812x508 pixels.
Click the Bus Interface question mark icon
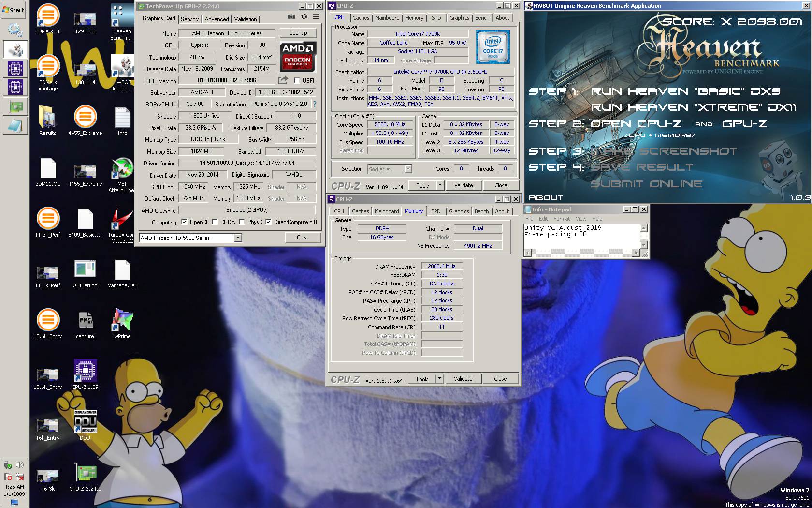[315, 104]
